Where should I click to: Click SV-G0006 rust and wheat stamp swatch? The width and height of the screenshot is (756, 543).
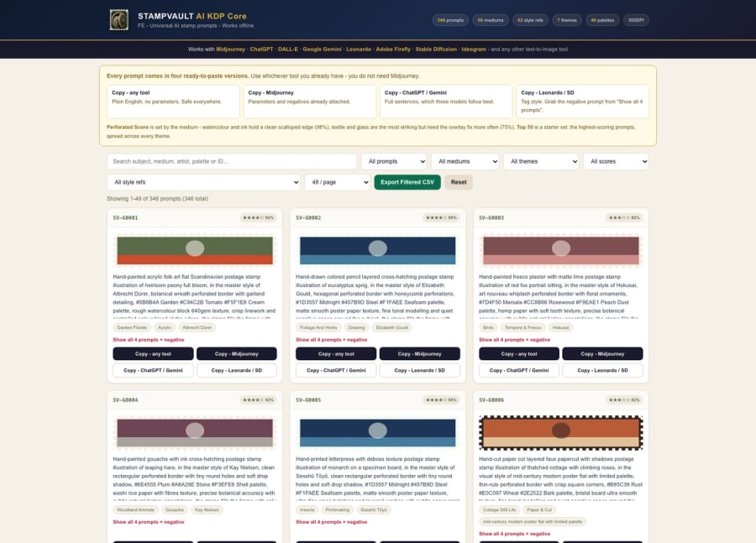[561, 432]
